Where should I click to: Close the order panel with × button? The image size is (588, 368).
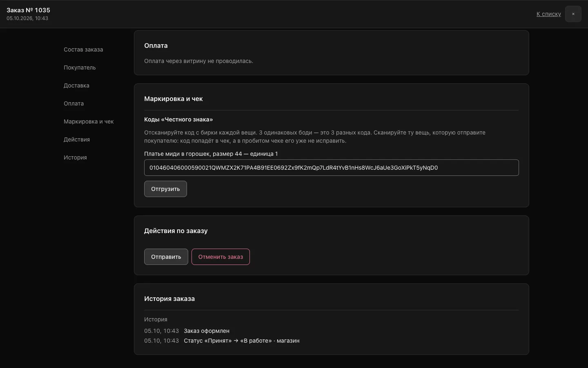[573, 14]
